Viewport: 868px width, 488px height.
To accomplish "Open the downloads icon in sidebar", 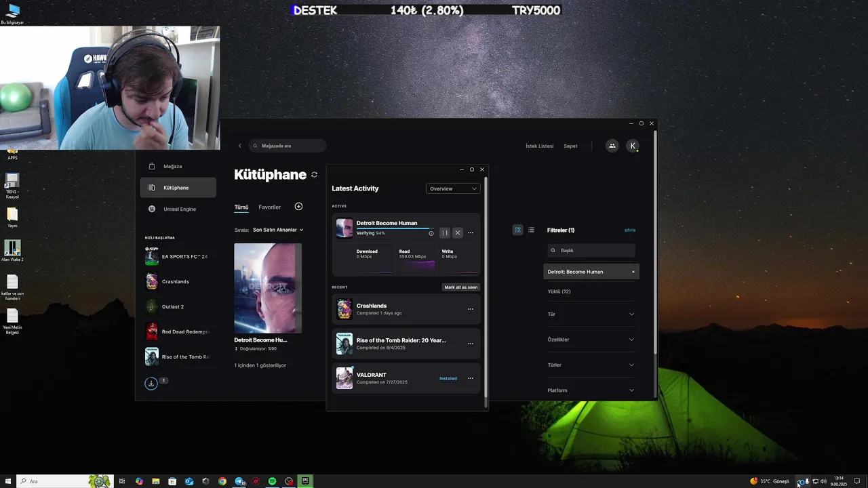I will coord(151,384).
